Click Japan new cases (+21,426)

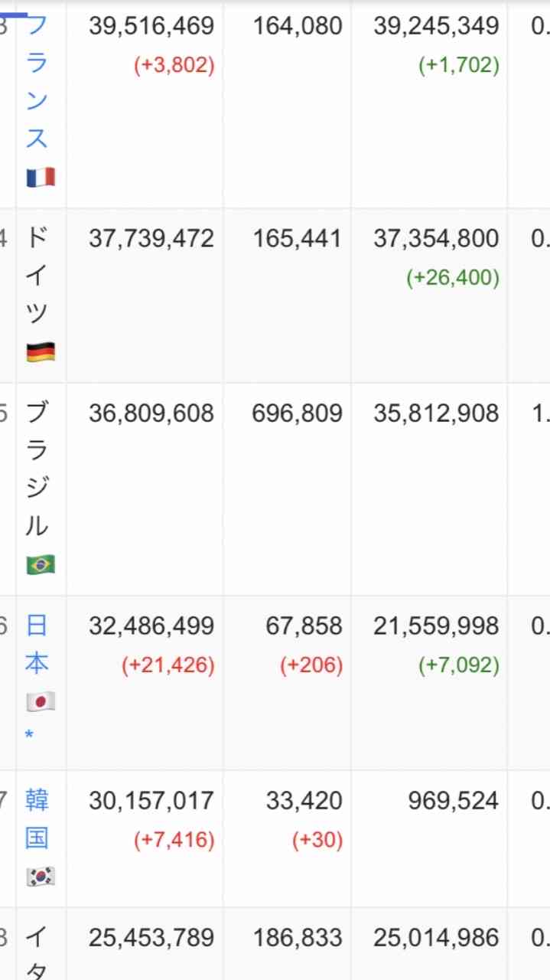pyautogui.click(x=168, y=665)
